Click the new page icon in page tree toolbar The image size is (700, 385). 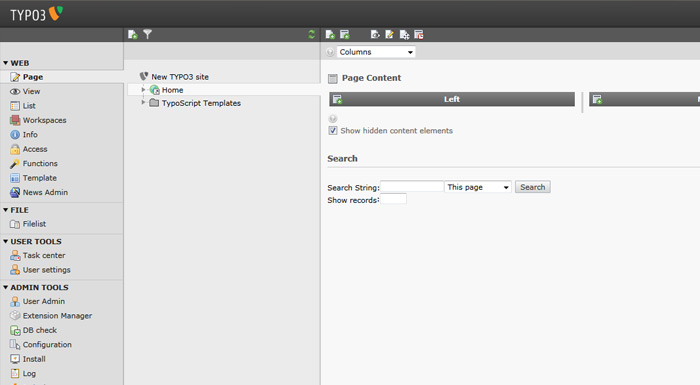(x=133, y=34)
